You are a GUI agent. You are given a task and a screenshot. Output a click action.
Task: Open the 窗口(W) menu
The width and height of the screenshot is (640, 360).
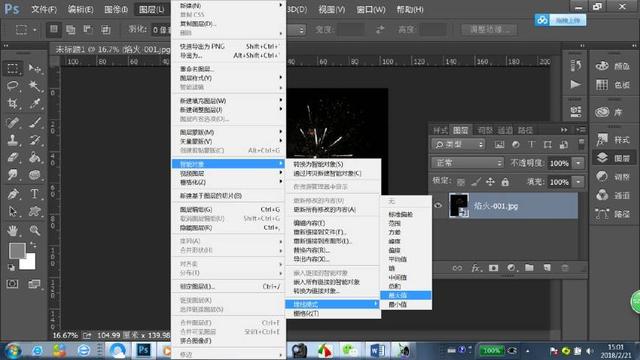pyautogui.click(x=371, y=9)
